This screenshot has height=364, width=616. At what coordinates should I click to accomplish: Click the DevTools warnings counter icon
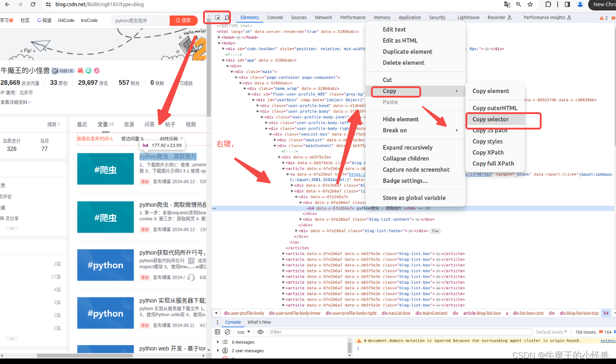(604, 18)
